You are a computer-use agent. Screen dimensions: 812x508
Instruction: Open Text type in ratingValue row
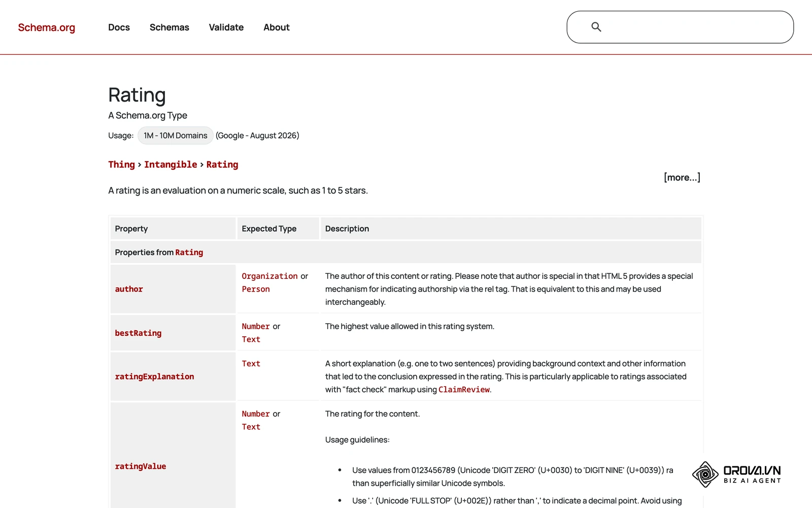[x=251, y=427]
